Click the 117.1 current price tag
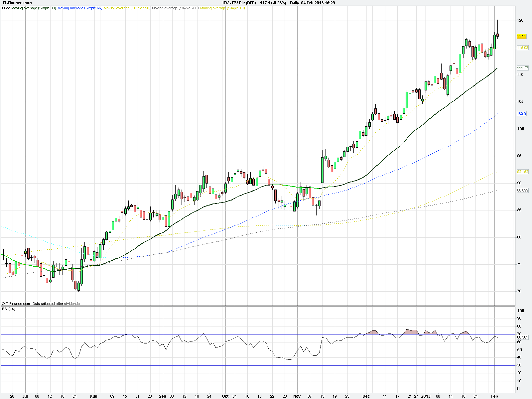This screenshot has height=399, width=532. pyautogui.click(x=522, y=36)
